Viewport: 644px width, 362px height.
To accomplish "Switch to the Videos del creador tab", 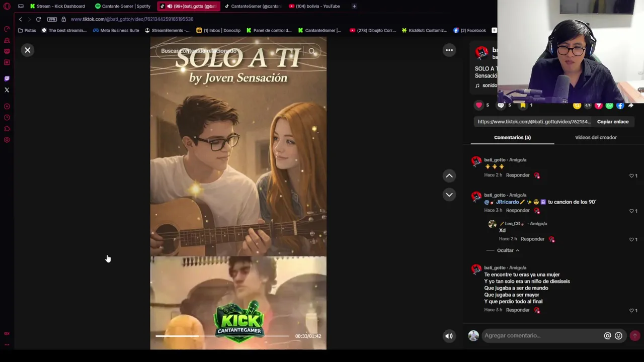I will pyautogui.click(x=596, y=137).
